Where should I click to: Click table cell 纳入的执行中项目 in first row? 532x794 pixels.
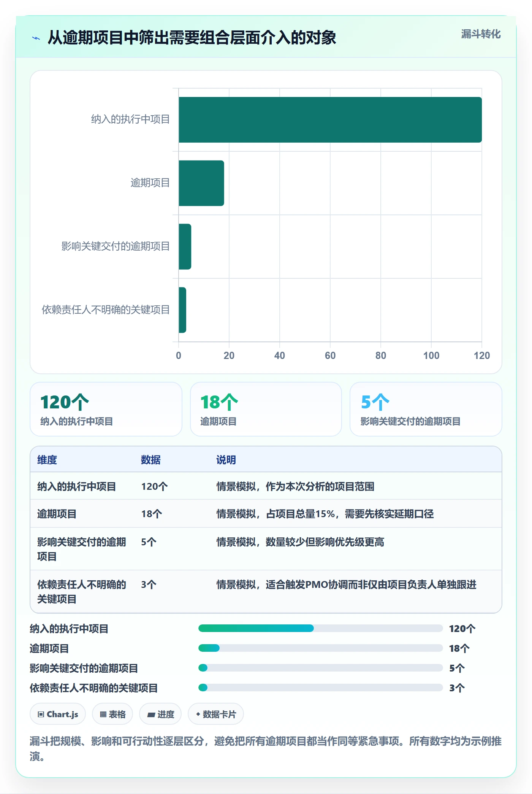point(77,486)
